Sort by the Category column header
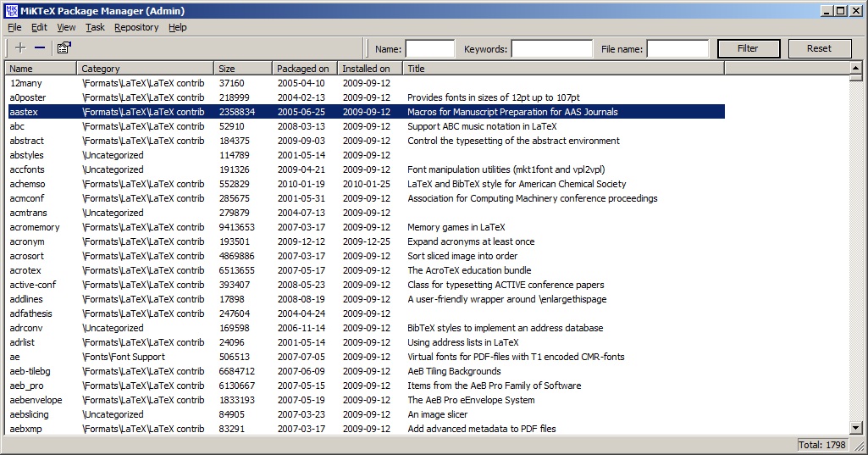868x455 pixels. [x=145, y=68]
